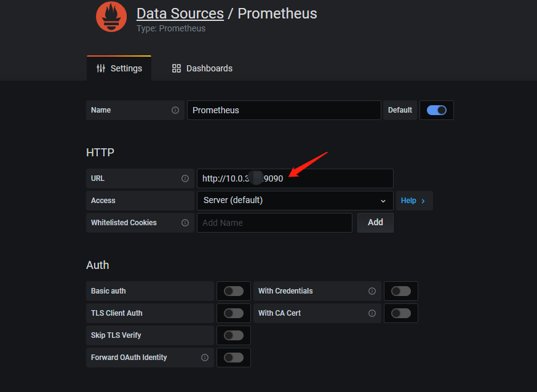The width and height of the screenshot is (537, 392).
Task: Switch to the Dashboards tab
Action: (202, 68)
